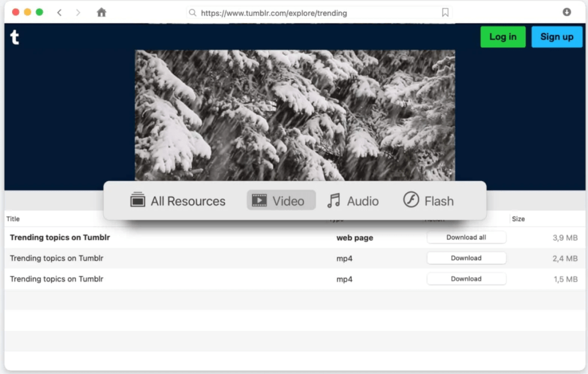
Task: Switch to the Audio filter tab
Action: click(352, 201)
